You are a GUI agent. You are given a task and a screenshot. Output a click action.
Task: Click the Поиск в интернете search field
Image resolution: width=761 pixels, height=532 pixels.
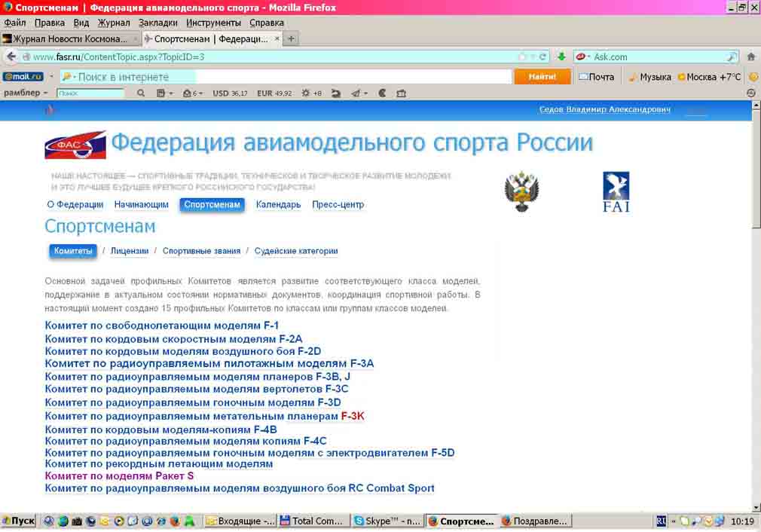(286, 77)
